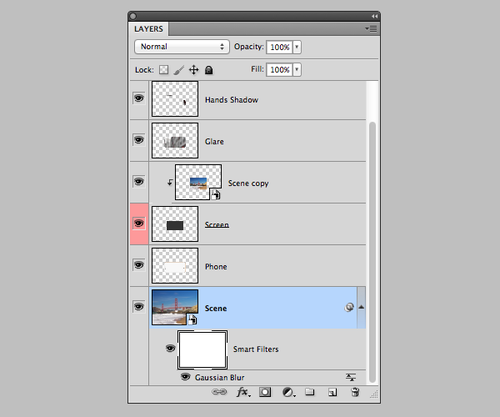Image resolution: width=500 pixels, height=417 pixels.
Task: Click the white Smart Filters mask thumbnail
Action: 202,350
